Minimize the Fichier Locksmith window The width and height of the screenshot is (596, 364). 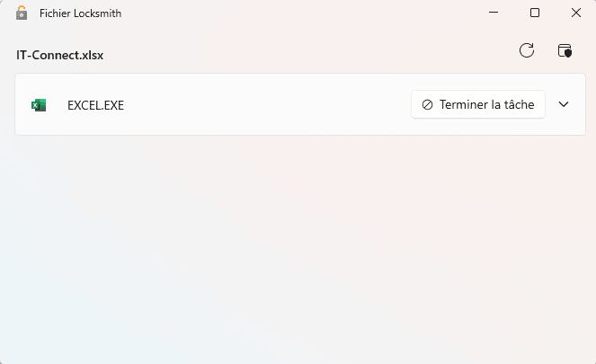(x=494, y=13)
